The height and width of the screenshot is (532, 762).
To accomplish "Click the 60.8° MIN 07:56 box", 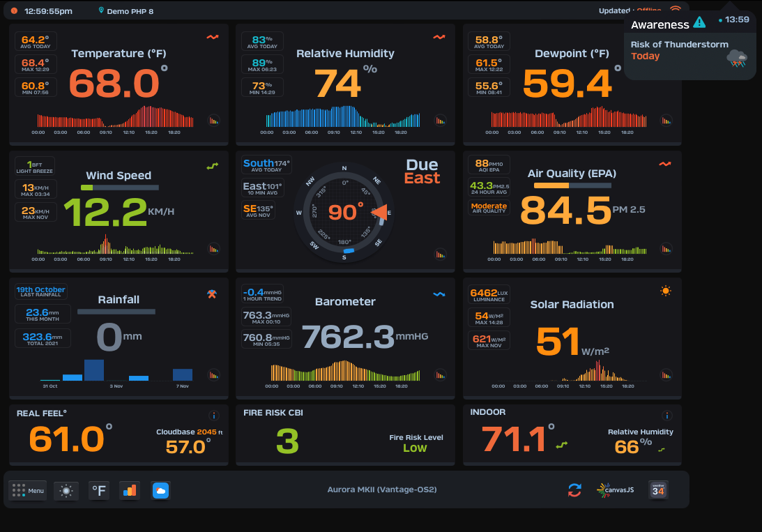I will [x=36, y=87].
